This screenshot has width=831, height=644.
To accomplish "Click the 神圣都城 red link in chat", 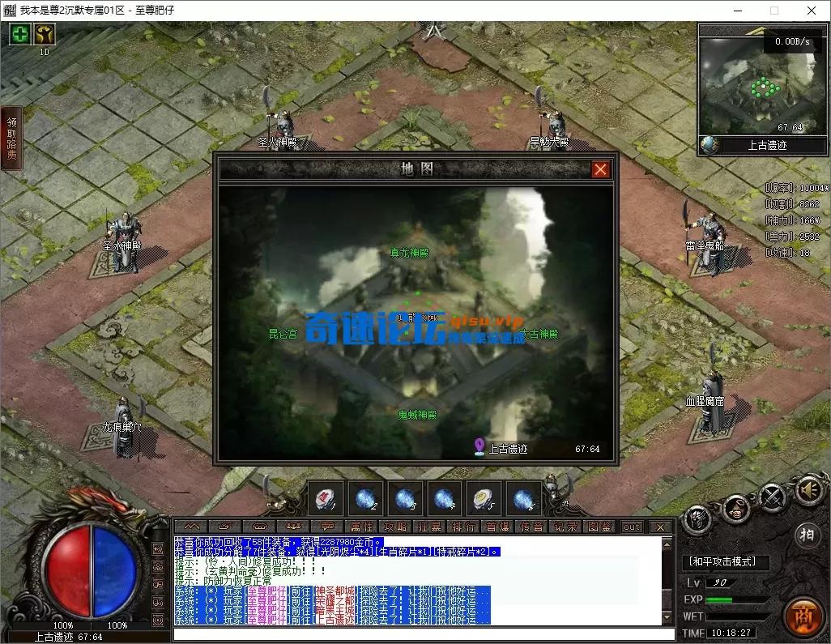I will pos(336,591).
